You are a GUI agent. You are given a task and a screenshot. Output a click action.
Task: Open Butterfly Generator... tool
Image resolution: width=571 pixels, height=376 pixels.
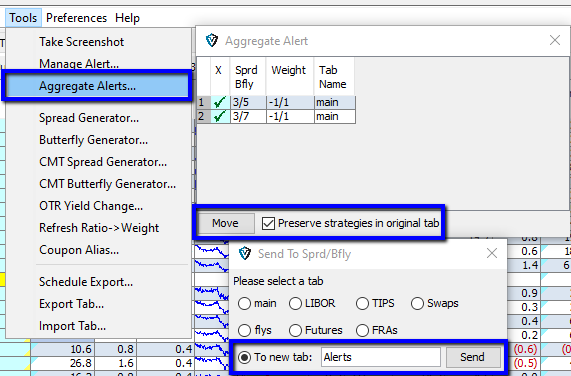[94, 140]
